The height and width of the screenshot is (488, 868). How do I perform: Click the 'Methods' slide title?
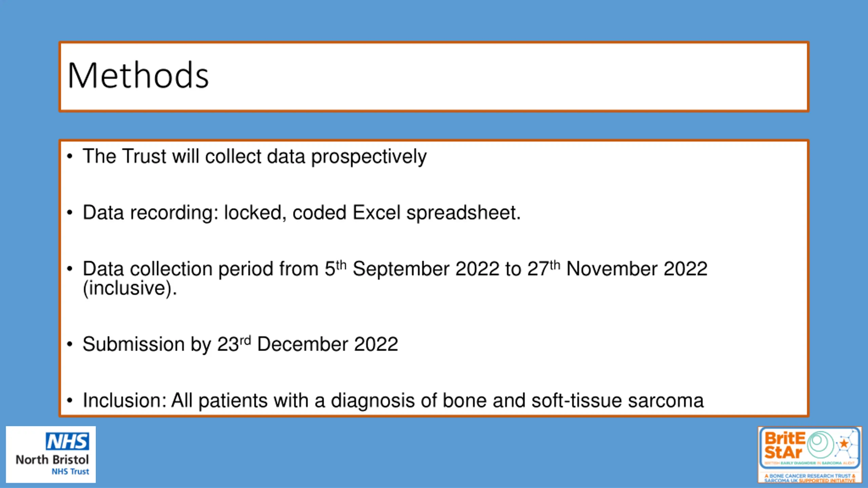click(138, 76)
